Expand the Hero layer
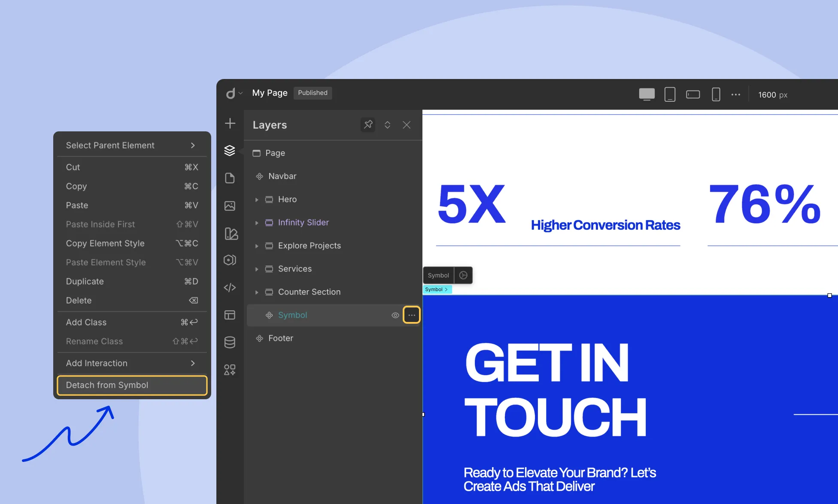 (x=257, y=200)
